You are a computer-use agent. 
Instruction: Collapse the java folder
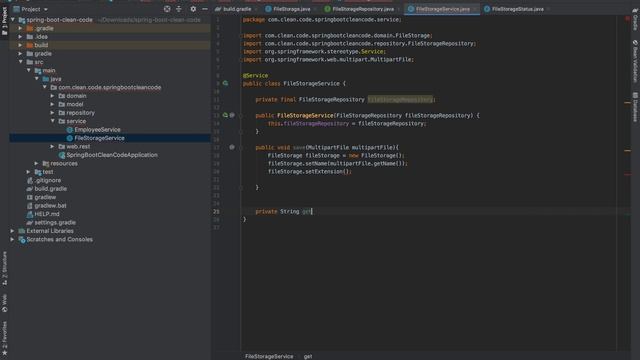click(x=37, y=79)
